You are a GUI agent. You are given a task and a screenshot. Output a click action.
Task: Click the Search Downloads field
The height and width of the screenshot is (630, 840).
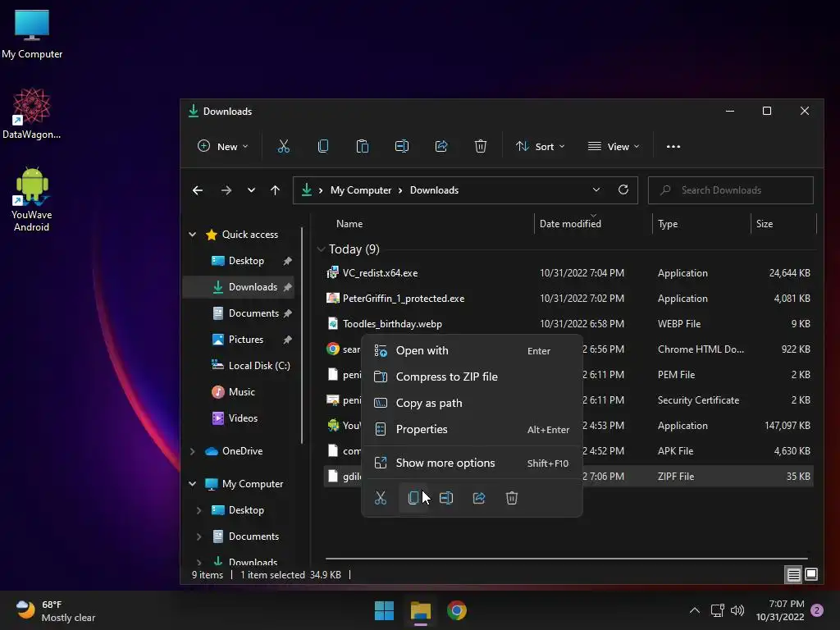(731, 190)
